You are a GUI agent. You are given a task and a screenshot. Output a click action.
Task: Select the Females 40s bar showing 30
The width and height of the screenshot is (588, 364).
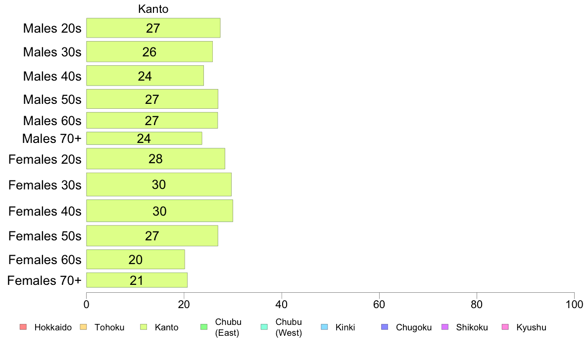(160, 211)
